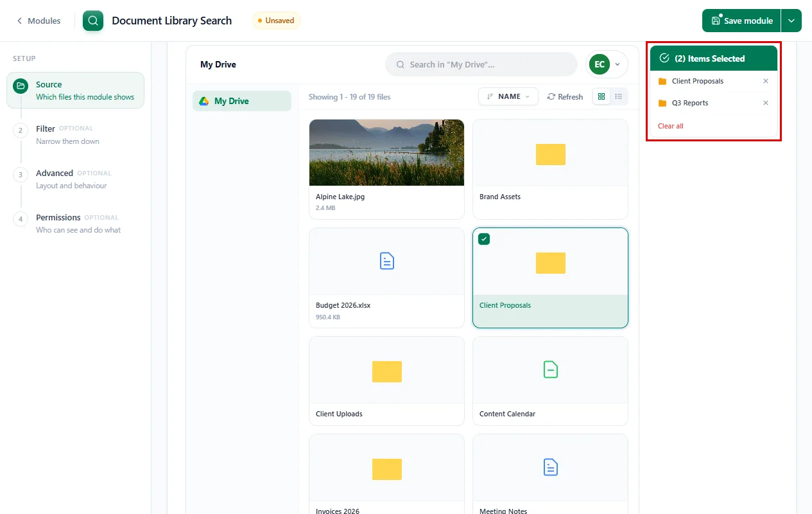Click the Brand Assets label
Image resolution: width=812 pixels, height=514 pixels.
coord(500,197)
